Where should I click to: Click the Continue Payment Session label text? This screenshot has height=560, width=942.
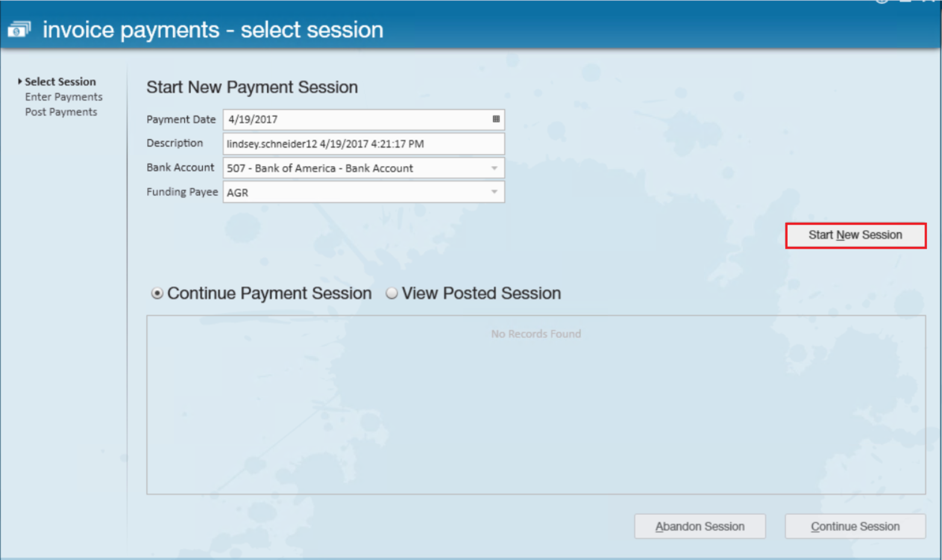click(269, 293)
